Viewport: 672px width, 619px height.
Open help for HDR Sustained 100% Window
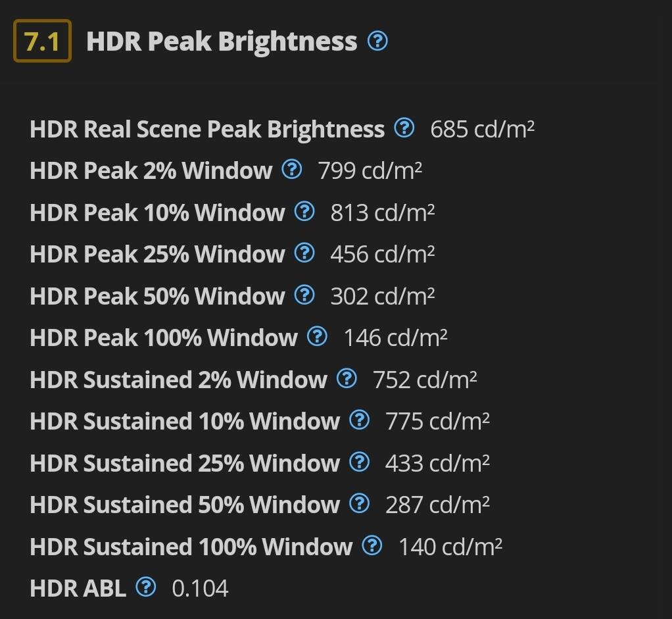(372, 546)
